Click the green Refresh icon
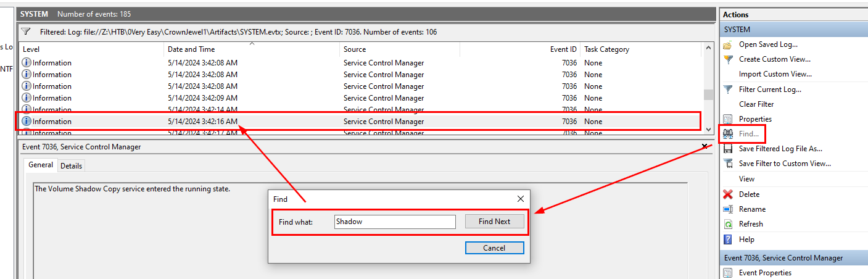 pos(728,224)
